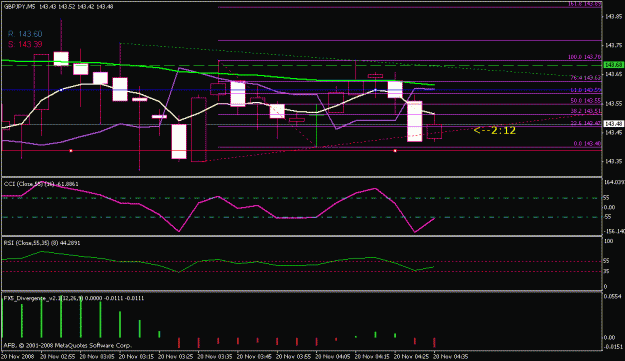Select the 23.6 143.47 Fibonacci label
625x361 pixels.
(585, 124)
